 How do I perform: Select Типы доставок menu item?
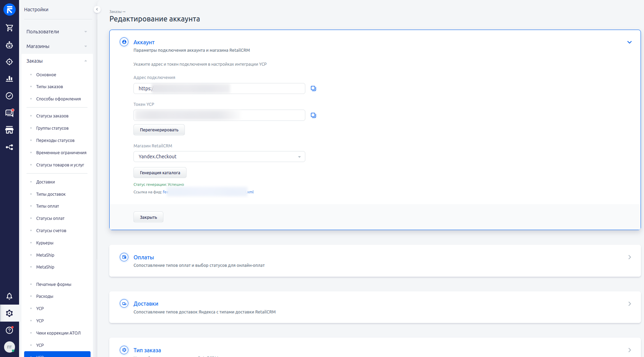click(x=51, y=194)
